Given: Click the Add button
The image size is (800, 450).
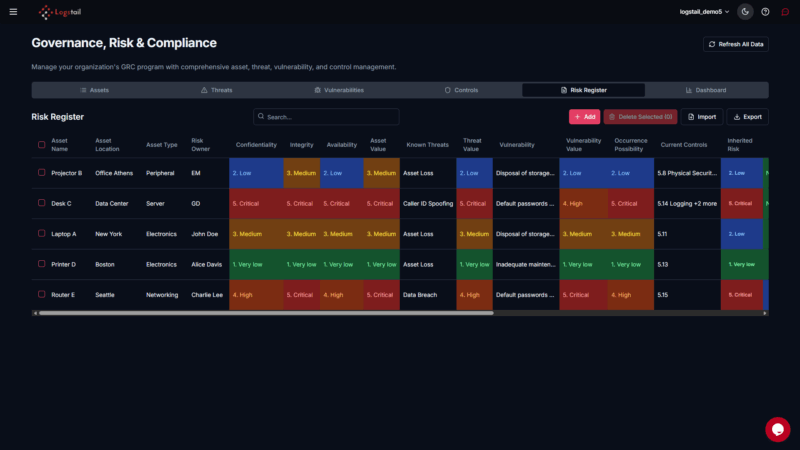Looking at the screenshot, I should 584,117.
